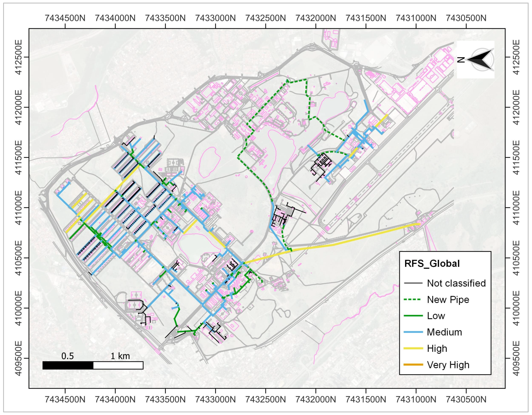Click the white 1 km scale bar segment
This screenshot has height=415, width=532.
[x=118, y=366]
